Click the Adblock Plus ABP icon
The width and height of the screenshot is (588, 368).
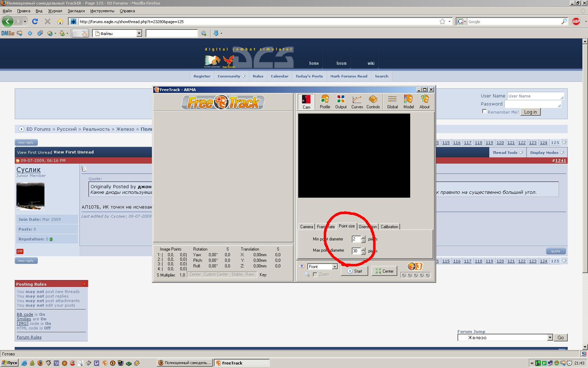tap(576, 21)
